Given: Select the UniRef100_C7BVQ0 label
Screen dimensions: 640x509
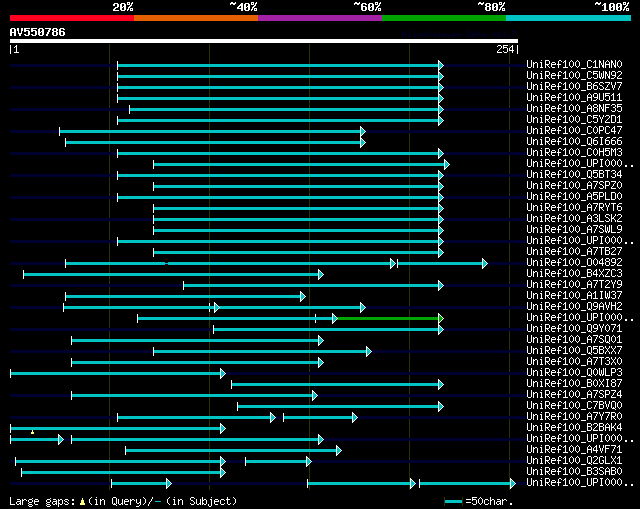Looking at the screenshot, I should tap(574, 406).
